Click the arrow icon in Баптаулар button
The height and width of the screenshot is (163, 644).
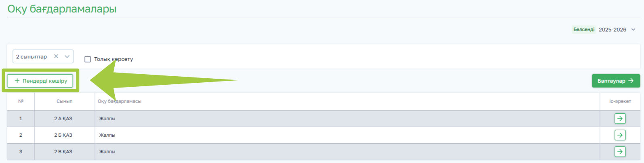click(x=631, y=81)
